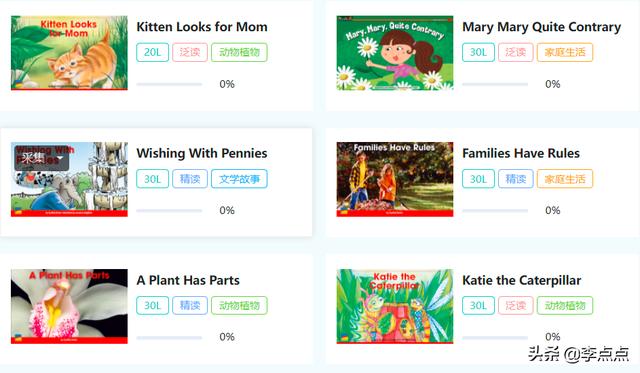Select the 20L tag under Kitten Looks for Mom

[x=152, y=52]
